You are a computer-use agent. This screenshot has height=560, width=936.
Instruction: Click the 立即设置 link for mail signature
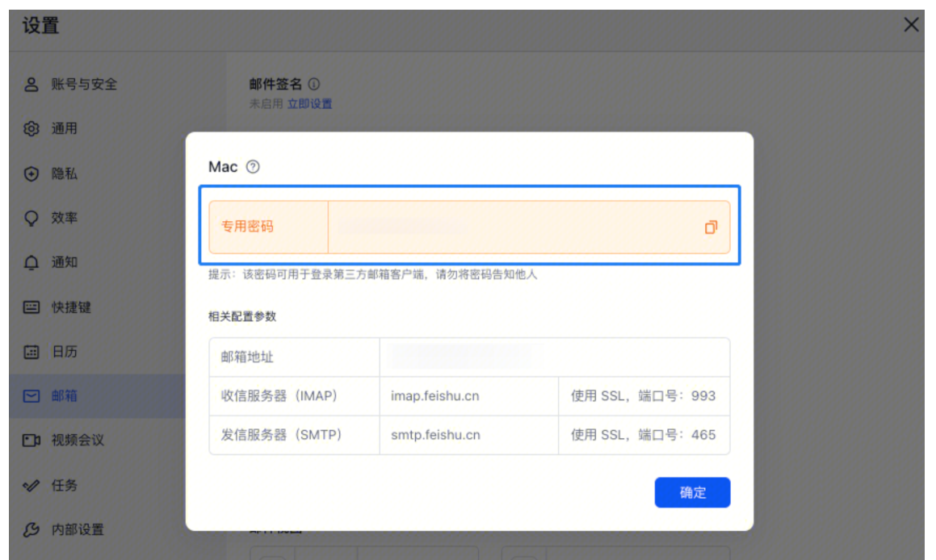[310, 104]
